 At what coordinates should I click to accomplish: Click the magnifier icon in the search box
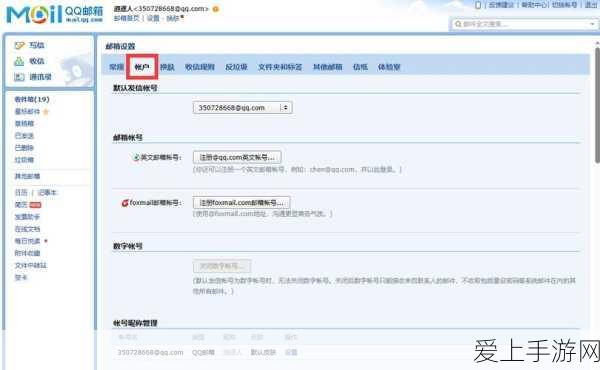click(458, 24)
